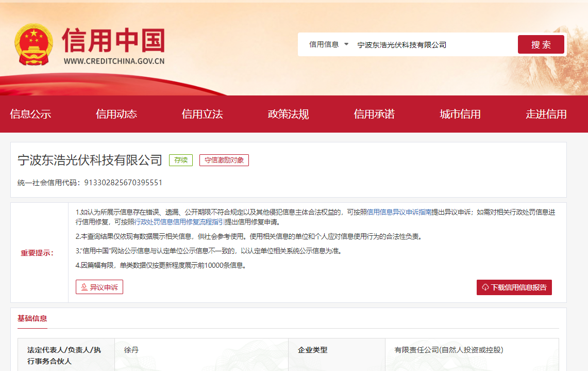Click the WWW.CREDITCHINA.GOV.CN text
This screenshot has height=371, width=588.
pyautogui.click(x=114, y=61)
